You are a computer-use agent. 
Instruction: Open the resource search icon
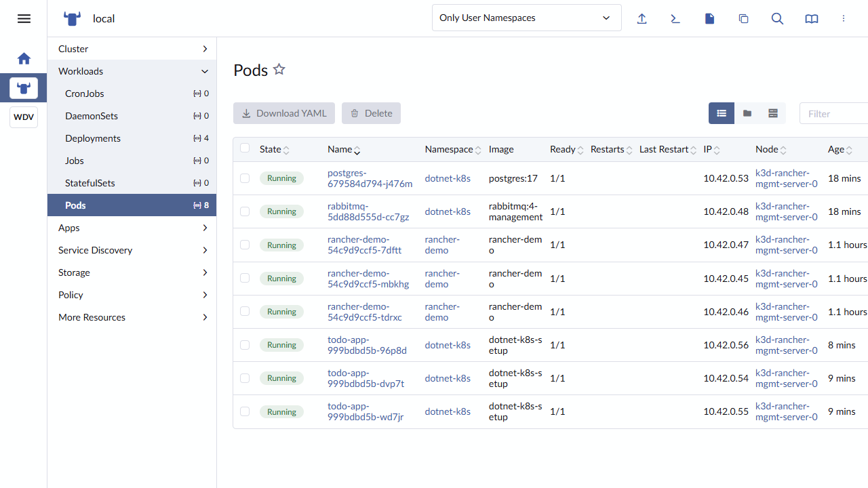(x=778, y=18)
